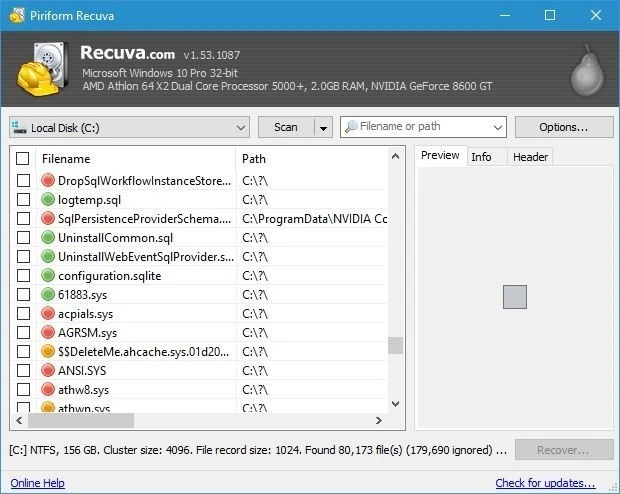
Task: Click red status dot for DropSqlWorkflowInstanceStore
Action: click(x=48, y=180)
